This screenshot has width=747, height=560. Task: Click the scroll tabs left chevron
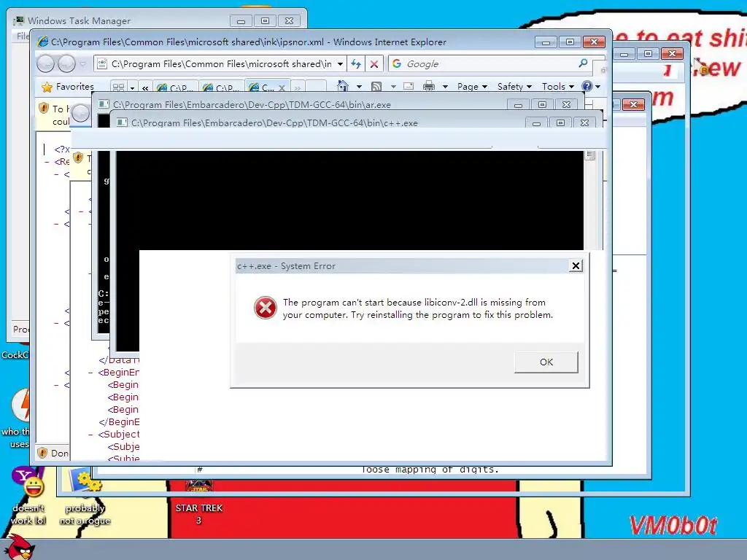coord(145,87)
